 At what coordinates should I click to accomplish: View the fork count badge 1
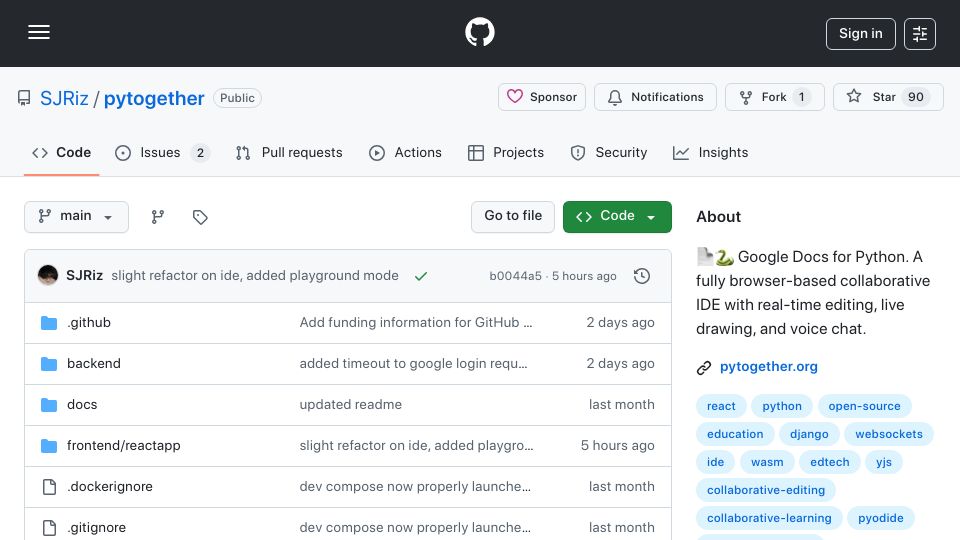click(x=801, y=97)
